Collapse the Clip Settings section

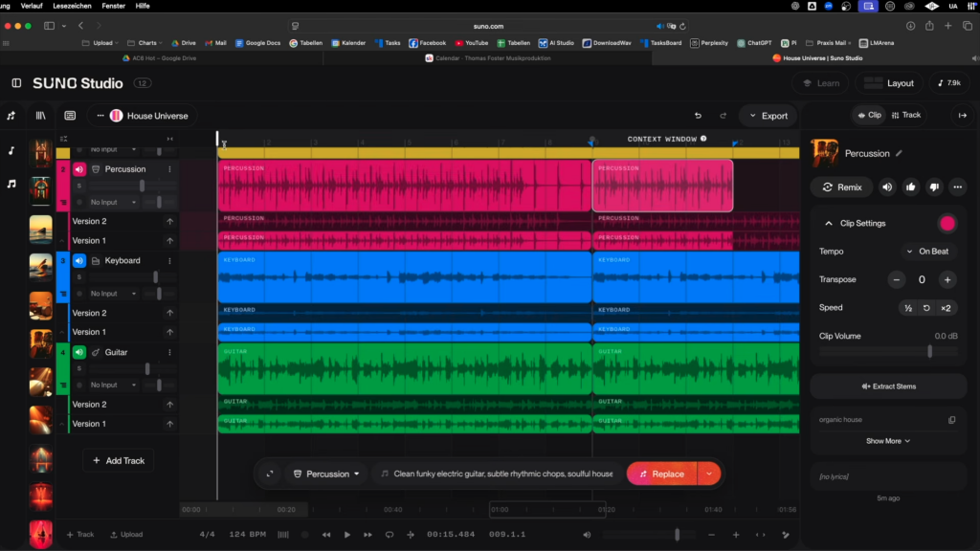coord(828,223)
